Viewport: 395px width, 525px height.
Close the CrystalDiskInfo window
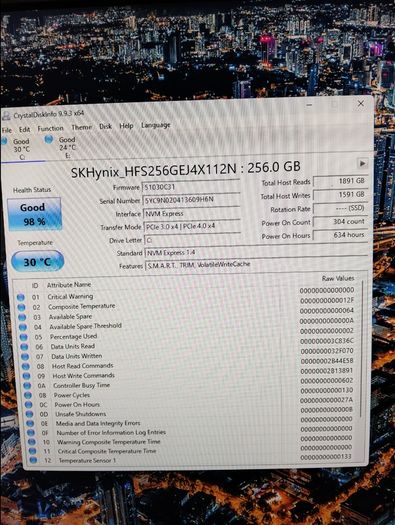pyautogui.click(x=361, y=103)
